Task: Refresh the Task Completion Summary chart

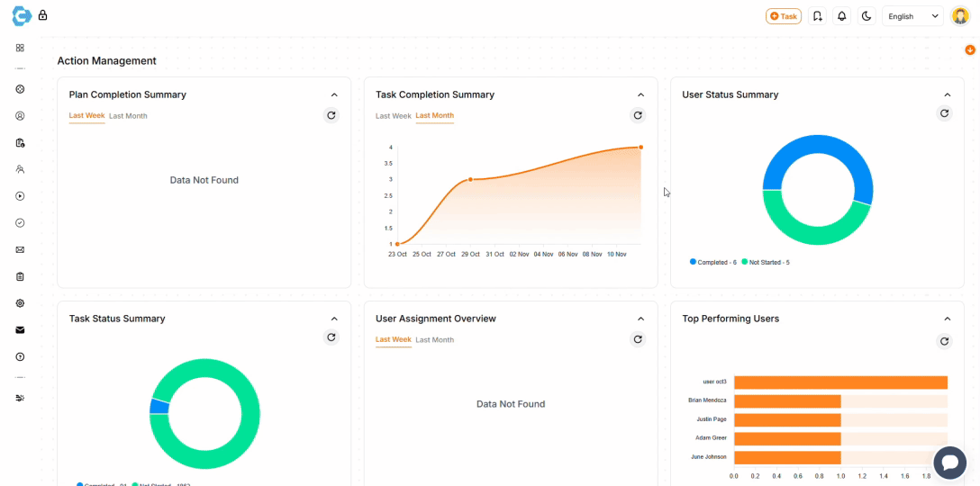Action: pyautogui.click(x=638, y=115)
